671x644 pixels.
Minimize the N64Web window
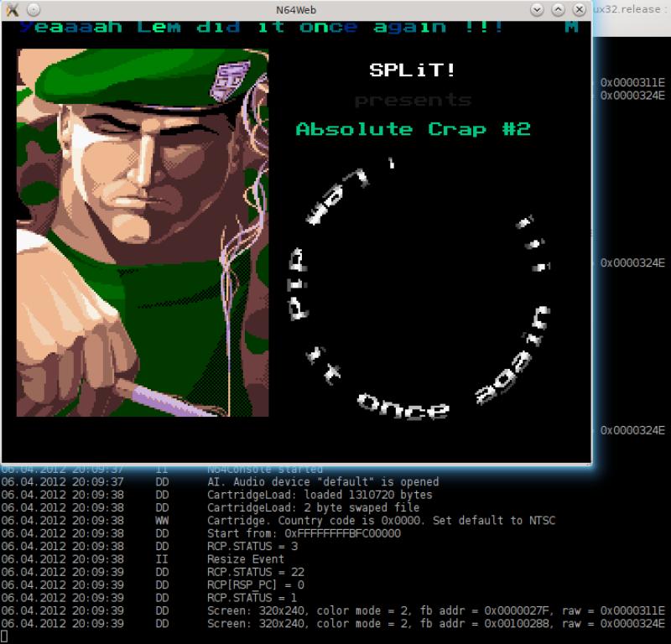click(537, 9)
